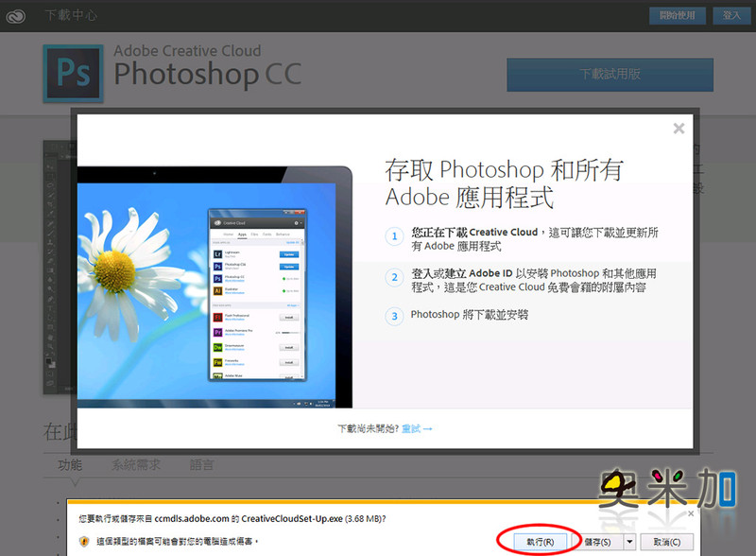Switch to the 功能 features tab
This screenshot has width=756, height=556.
(70, 465)
